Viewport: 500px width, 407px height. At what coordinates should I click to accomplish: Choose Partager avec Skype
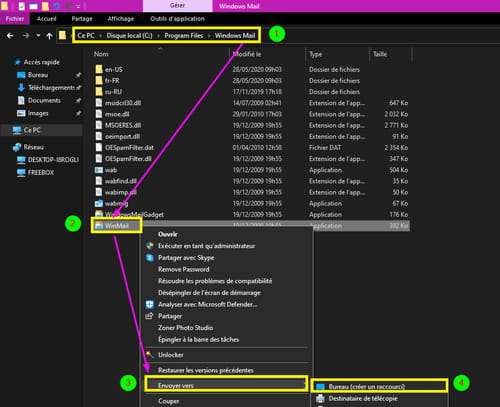pos(186,258)
